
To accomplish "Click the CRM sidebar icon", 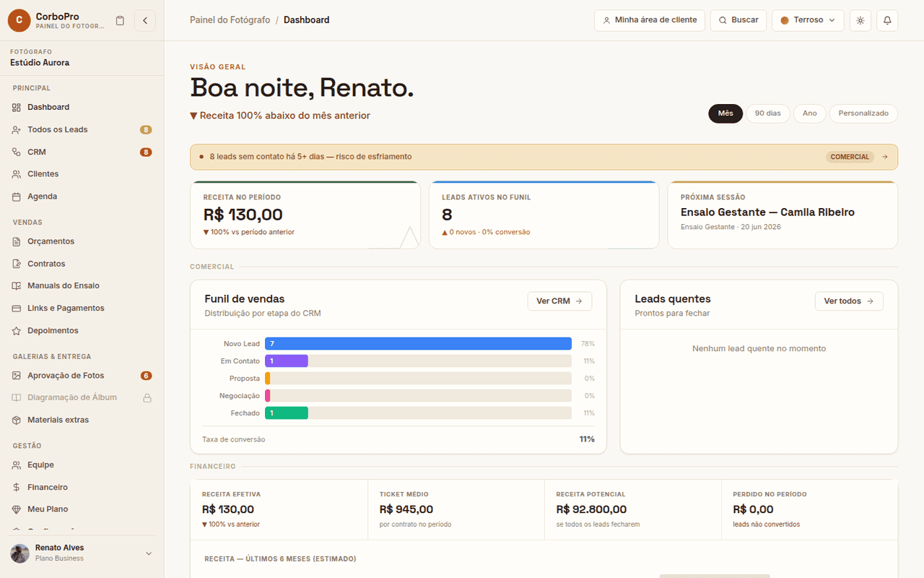I will 17,152.
